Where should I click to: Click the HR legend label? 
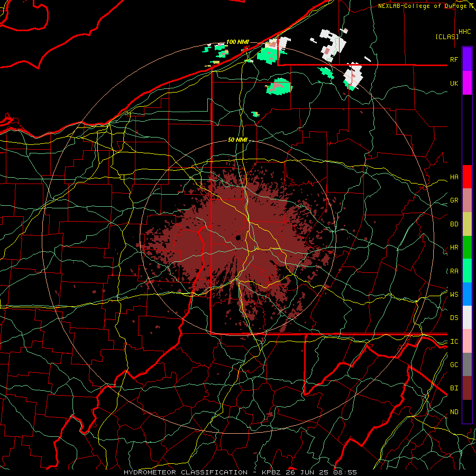(x=454, y=248)
